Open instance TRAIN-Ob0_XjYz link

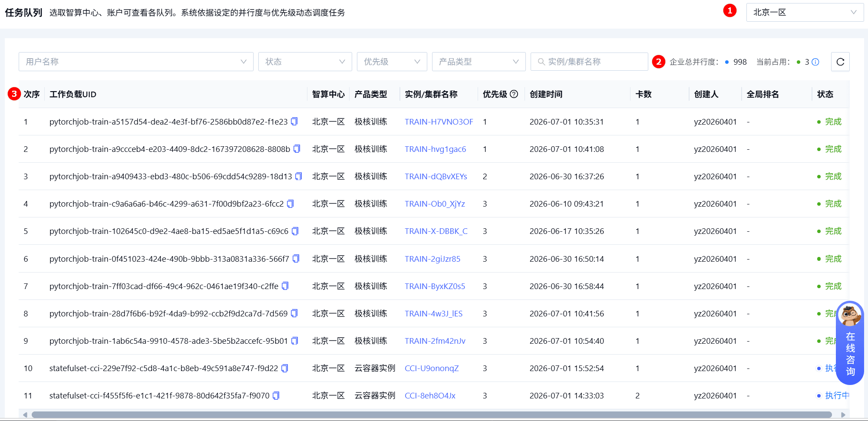435,204
